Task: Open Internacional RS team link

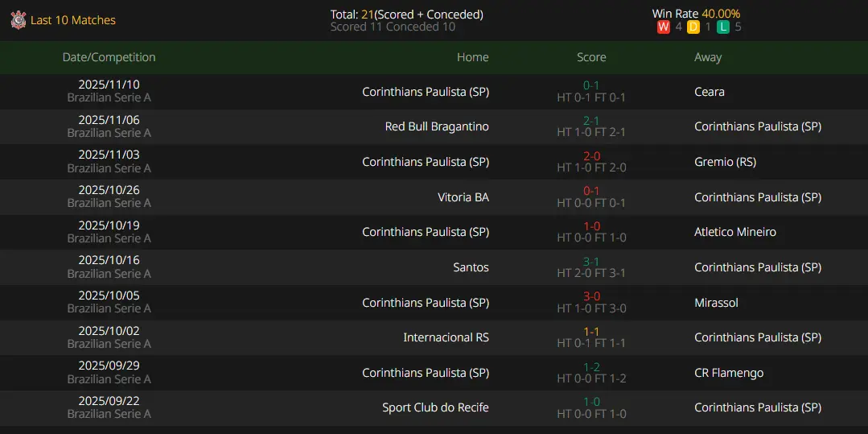Action: pos(446,337)
